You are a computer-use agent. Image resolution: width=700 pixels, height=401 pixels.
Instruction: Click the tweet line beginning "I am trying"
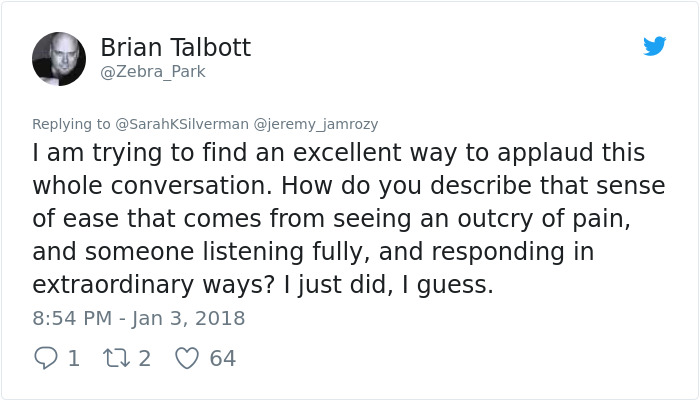pos(338,153)
